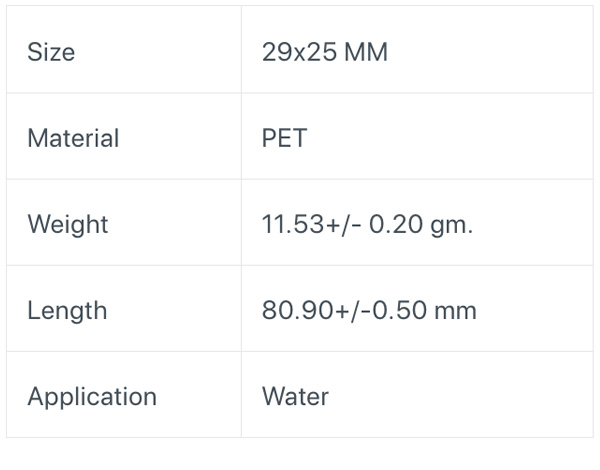Screen dimensions: 600x470
Task: Click the letter P in PET
Action: [x=269, y=138]
